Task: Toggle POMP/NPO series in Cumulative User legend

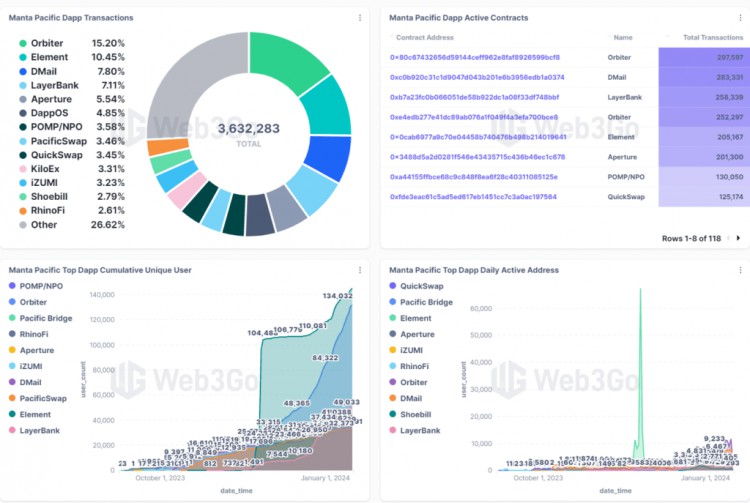Action: click(x=36, y=286)
